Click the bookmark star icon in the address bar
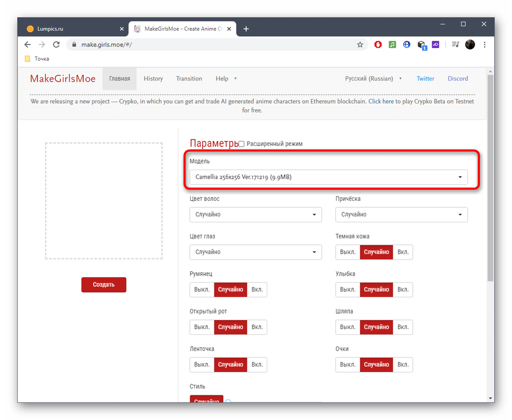 tap(360, 45)
